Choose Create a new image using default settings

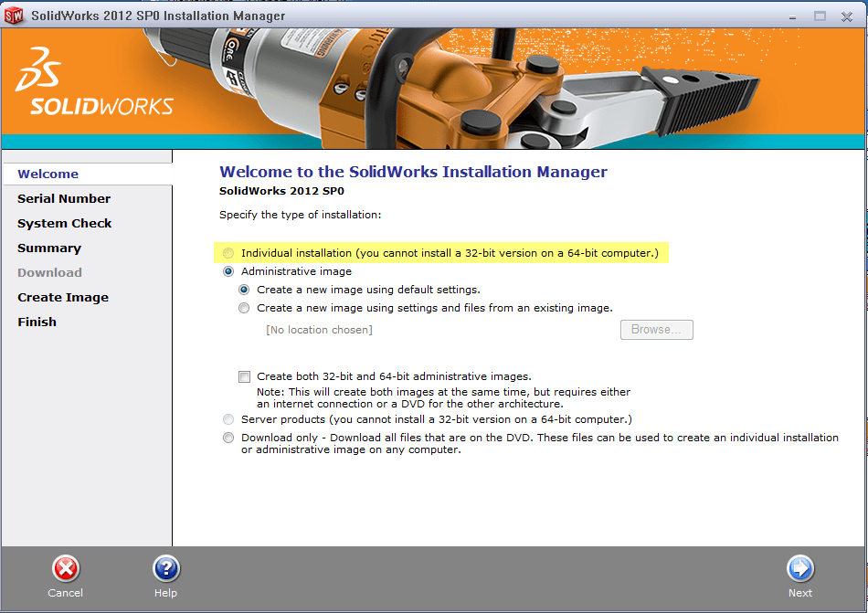[x=244, y=290]
